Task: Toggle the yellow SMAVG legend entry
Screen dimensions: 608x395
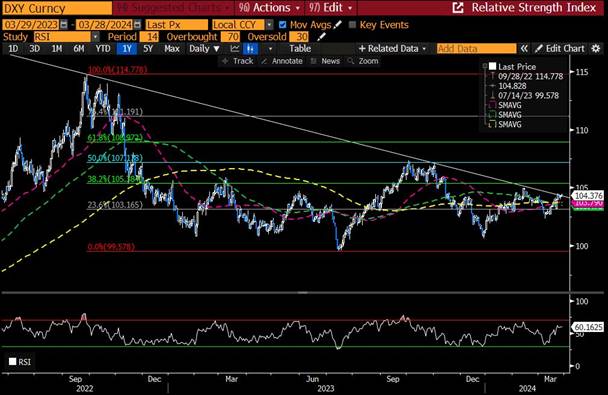Action: 505,124
